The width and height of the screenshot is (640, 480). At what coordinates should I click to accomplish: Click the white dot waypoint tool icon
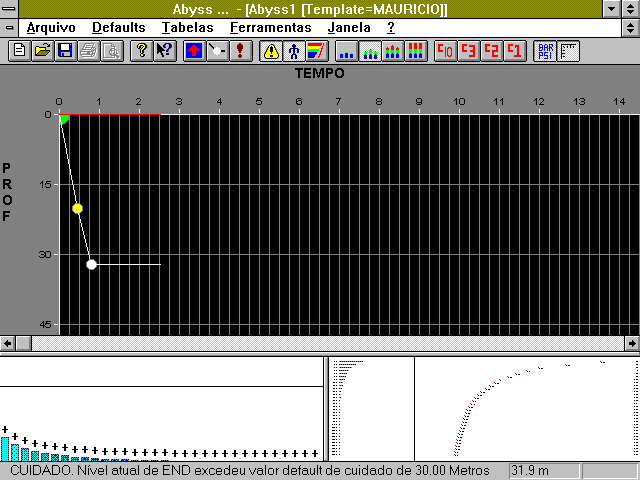pos(218,51)
